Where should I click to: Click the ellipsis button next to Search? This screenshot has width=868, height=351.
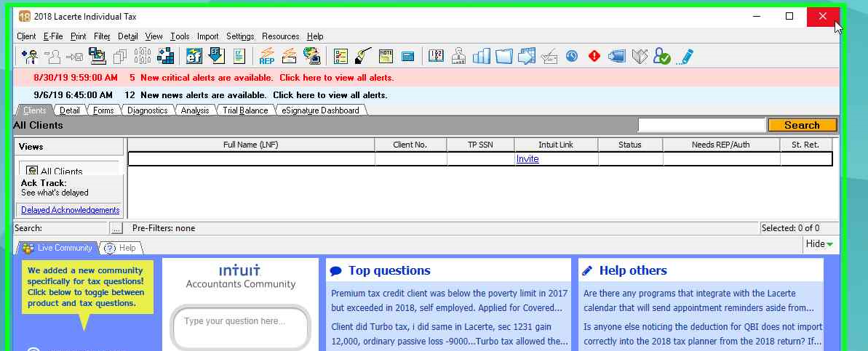click(116, 228)
